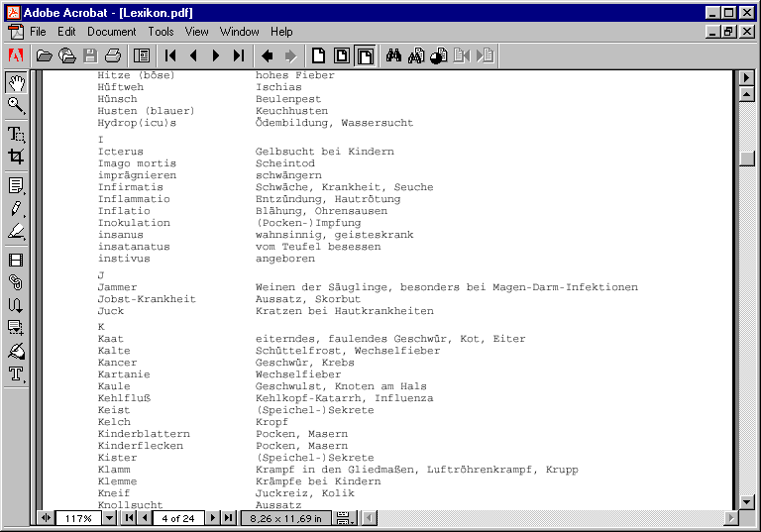Activate the Link tool

click(x=16, y=282)
